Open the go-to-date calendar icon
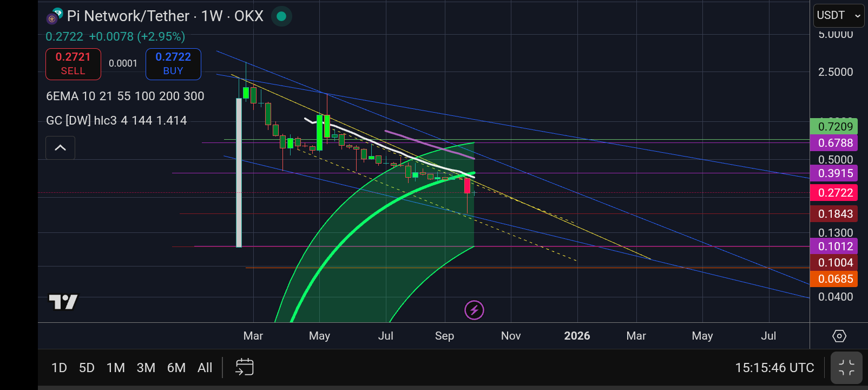Viewport: 868px width, 390px height. pyautogui.click(x=245, y=367)
